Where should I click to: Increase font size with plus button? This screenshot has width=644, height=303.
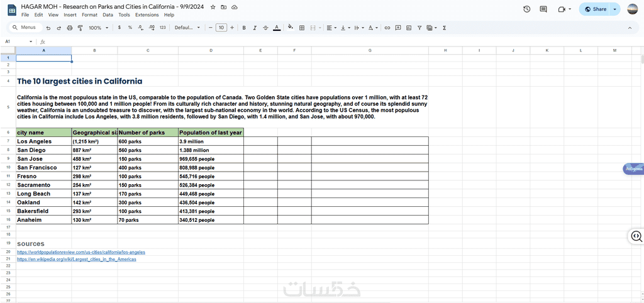coord(232,28)
